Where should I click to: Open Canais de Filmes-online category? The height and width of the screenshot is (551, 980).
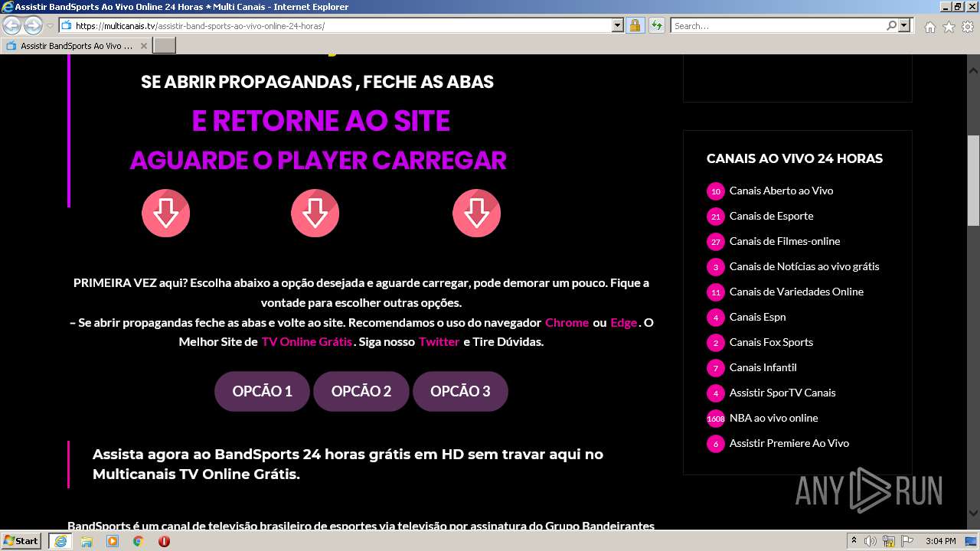point(785,241)
